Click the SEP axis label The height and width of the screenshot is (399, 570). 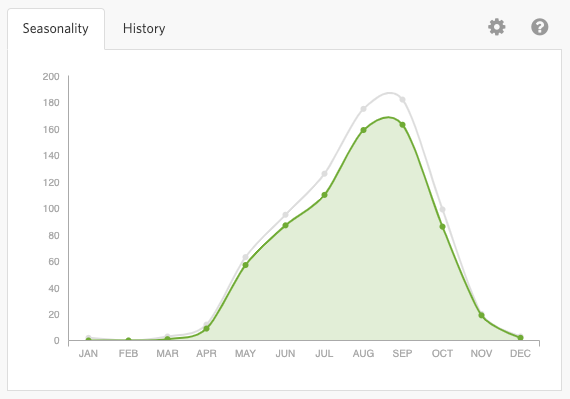coord(402,353)
